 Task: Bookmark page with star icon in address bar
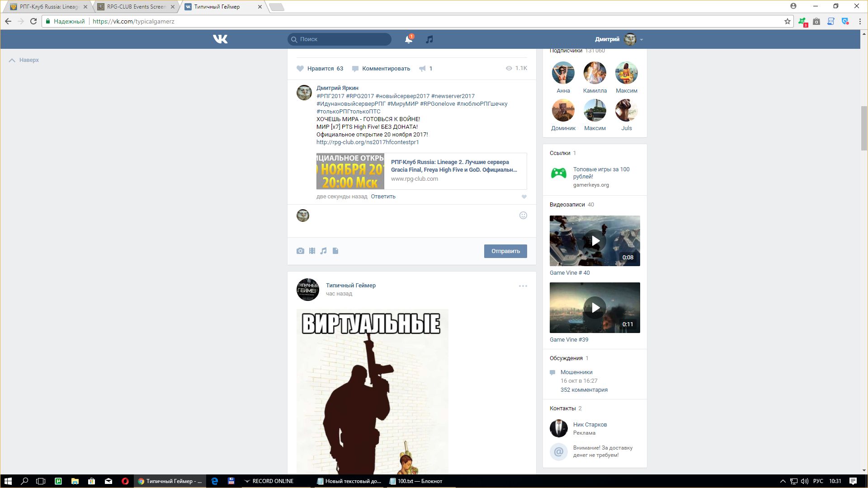pyautogui.click(x=787, y=21)
